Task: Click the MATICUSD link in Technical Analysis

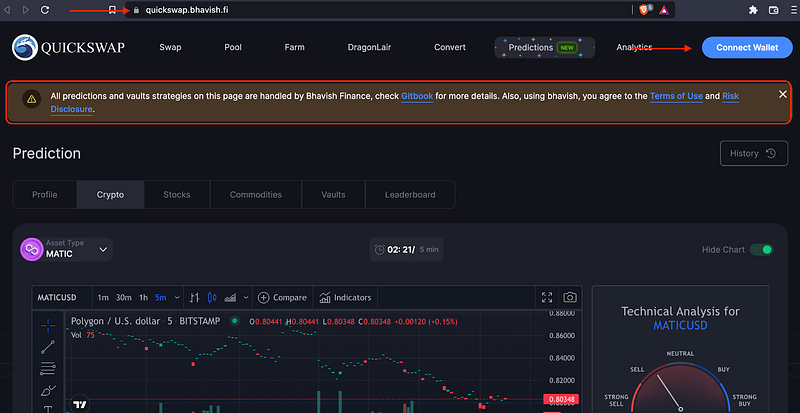Action: click(x=680, y=325)
